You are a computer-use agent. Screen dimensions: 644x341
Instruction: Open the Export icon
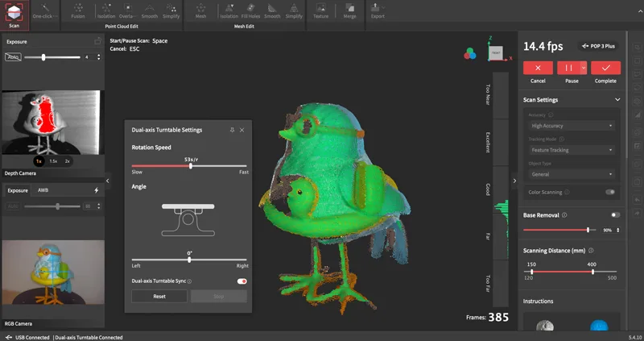point(375,7)
